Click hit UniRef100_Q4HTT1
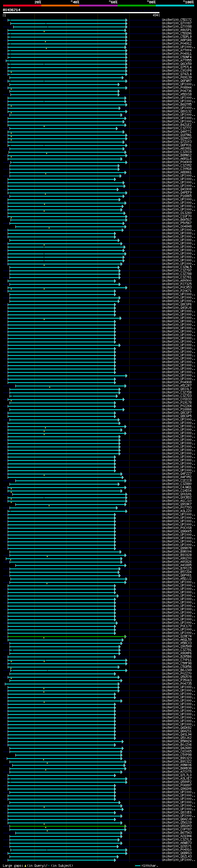197x868 pixels. tap(177, 131)
